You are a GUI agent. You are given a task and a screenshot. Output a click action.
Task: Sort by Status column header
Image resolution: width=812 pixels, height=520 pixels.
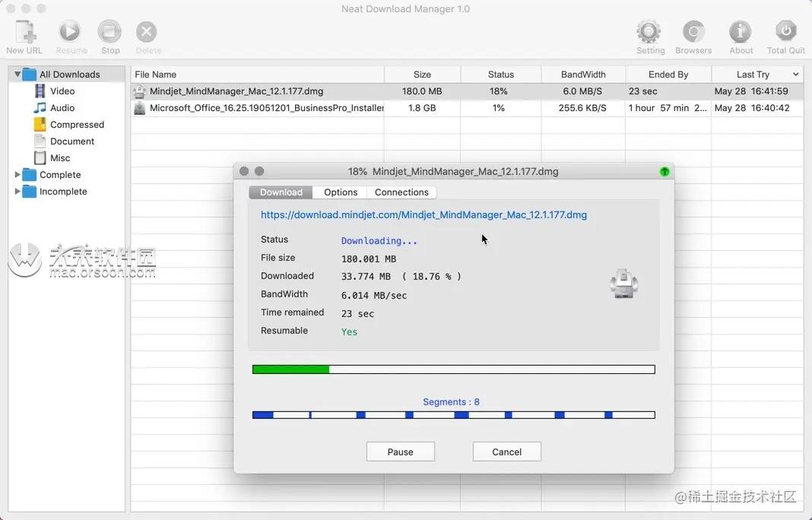click(x=501, y=75)
